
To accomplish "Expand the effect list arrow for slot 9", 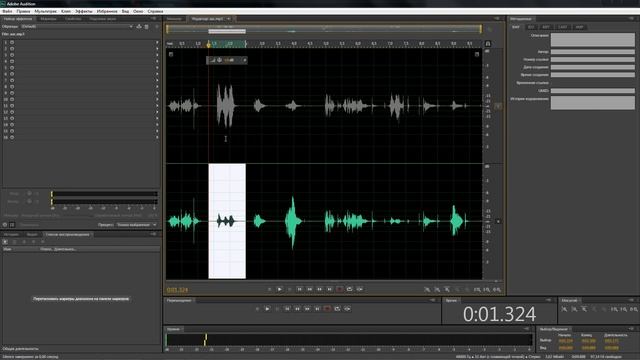I will pos(157,93).
